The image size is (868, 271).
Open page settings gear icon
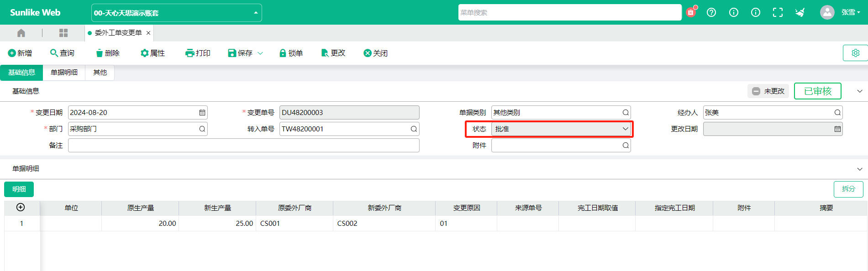tap(855, 53)
